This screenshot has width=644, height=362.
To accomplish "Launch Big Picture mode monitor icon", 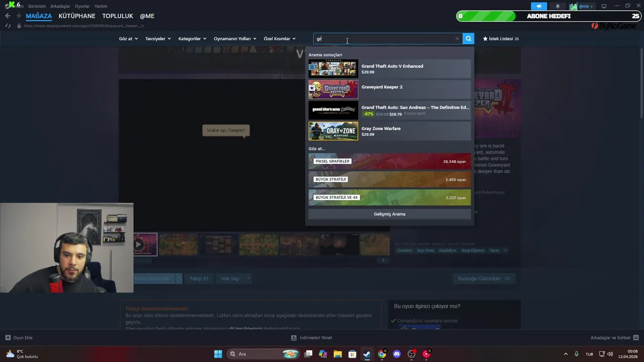I will point(604,6).
